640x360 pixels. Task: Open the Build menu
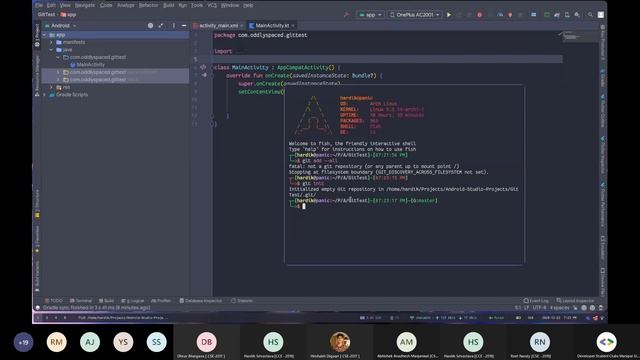(169, 5)
